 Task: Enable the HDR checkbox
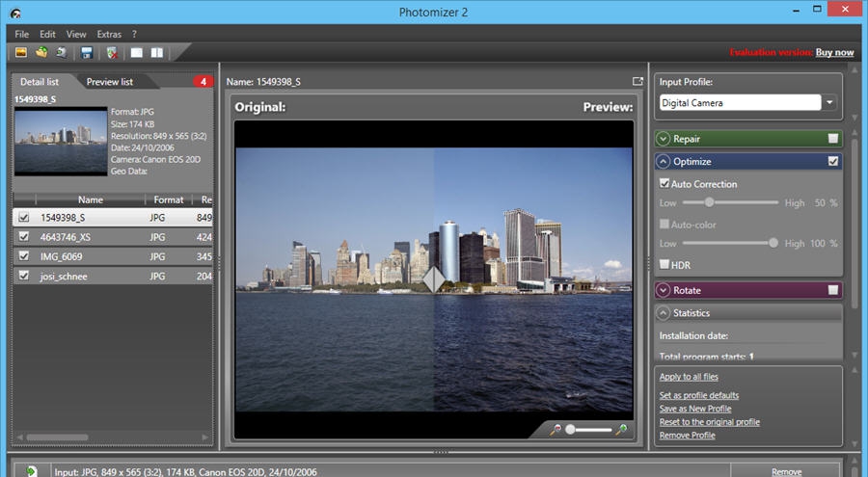click(x=665, y=264)
